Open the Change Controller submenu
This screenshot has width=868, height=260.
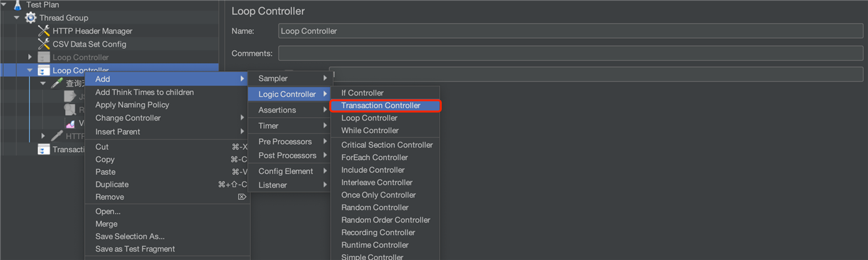[167, 118]
